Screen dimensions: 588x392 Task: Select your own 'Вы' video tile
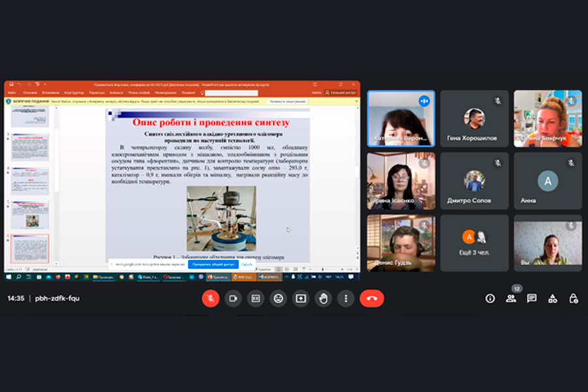coord(548,243)
